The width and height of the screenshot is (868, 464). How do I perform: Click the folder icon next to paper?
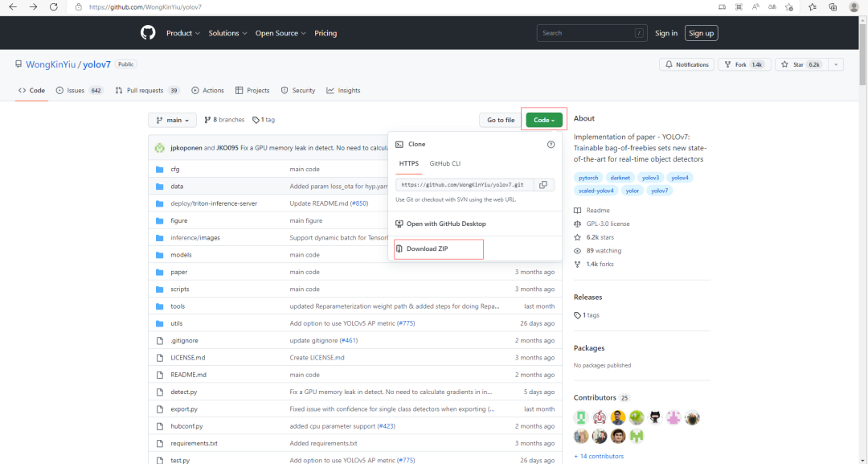[x=160, y=273]
